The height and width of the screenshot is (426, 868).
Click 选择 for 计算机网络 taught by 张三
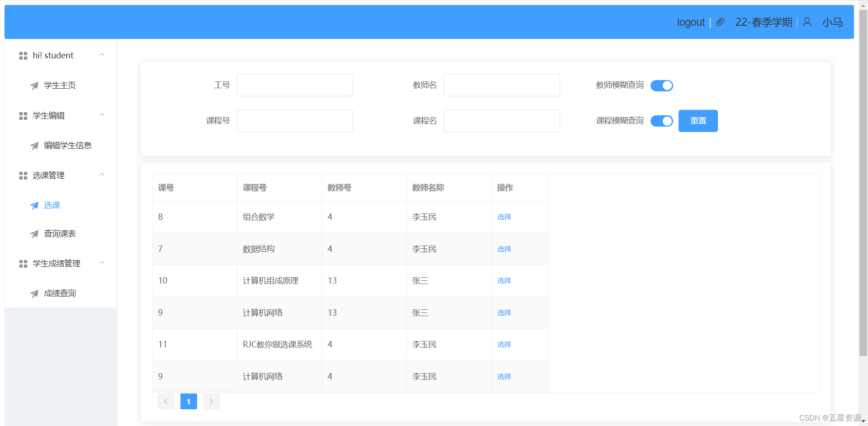(504, 313)
